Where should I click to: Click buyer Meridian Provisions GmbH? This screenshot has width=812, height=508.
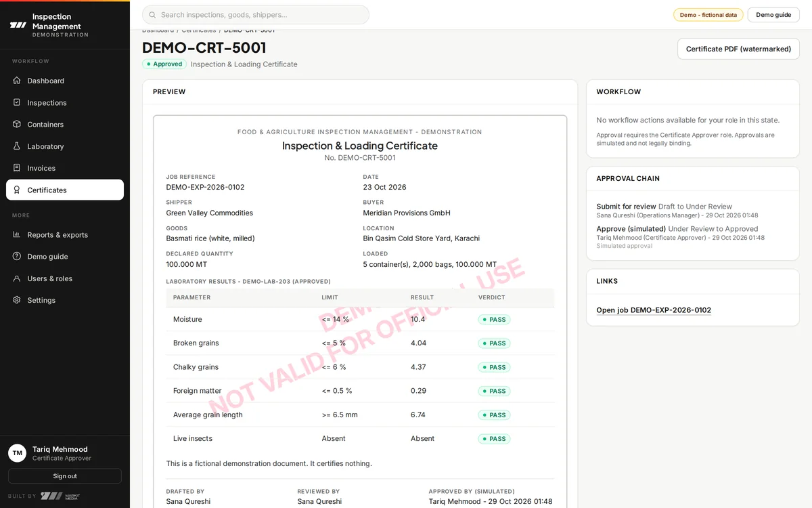(x=407, y=213)
